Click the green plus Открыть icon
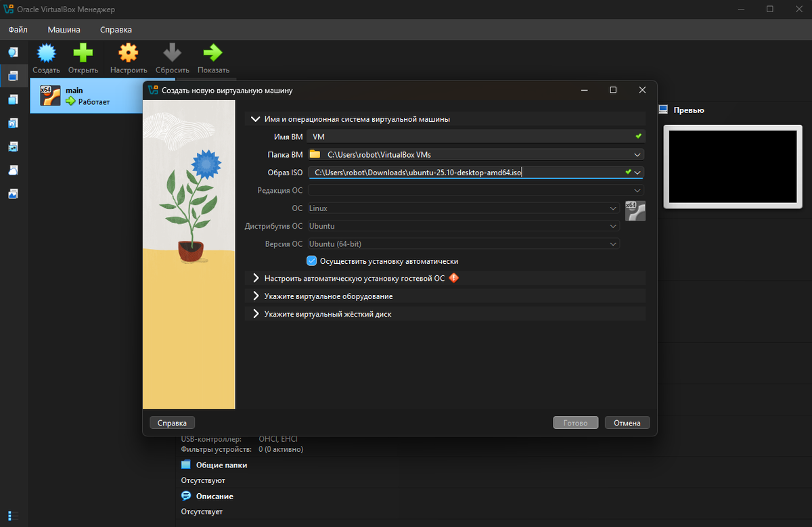 click(x=83, y=53)
